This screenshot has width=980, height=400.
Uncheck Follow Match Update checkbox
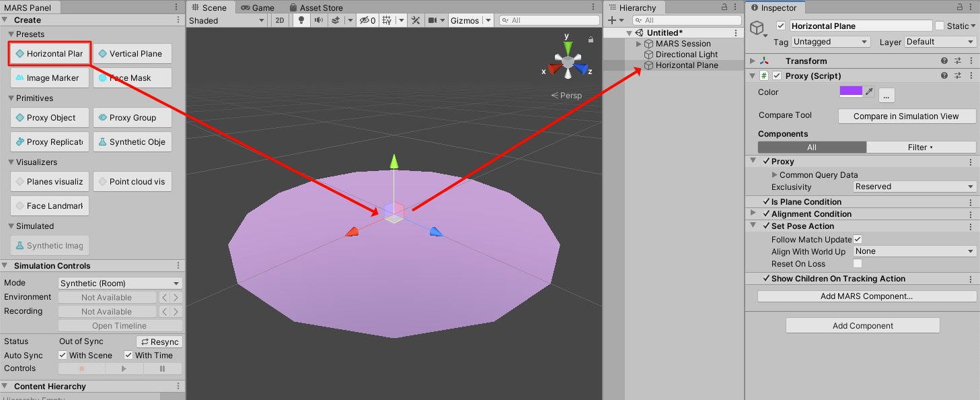coord(858,239)
